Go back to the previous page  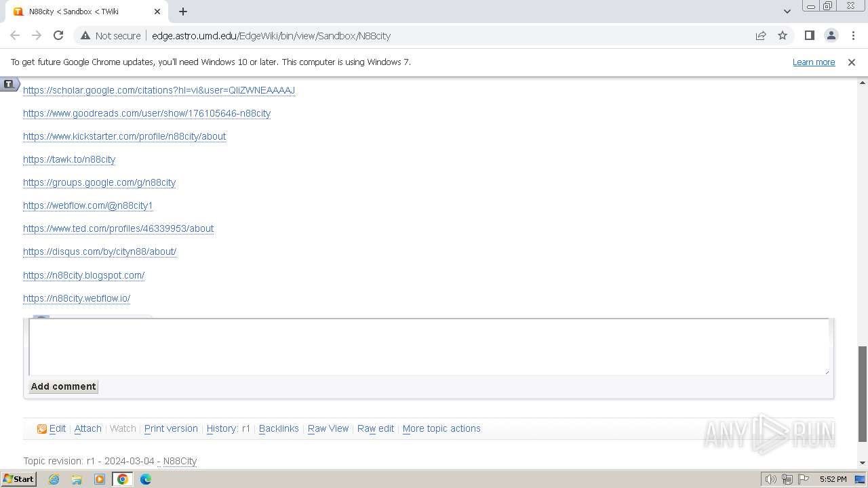click(15, 35)
